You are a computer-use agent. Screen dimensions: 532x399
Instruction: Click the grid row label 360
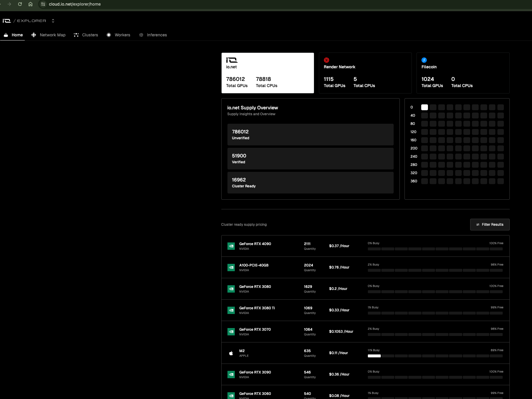point(414,181)
